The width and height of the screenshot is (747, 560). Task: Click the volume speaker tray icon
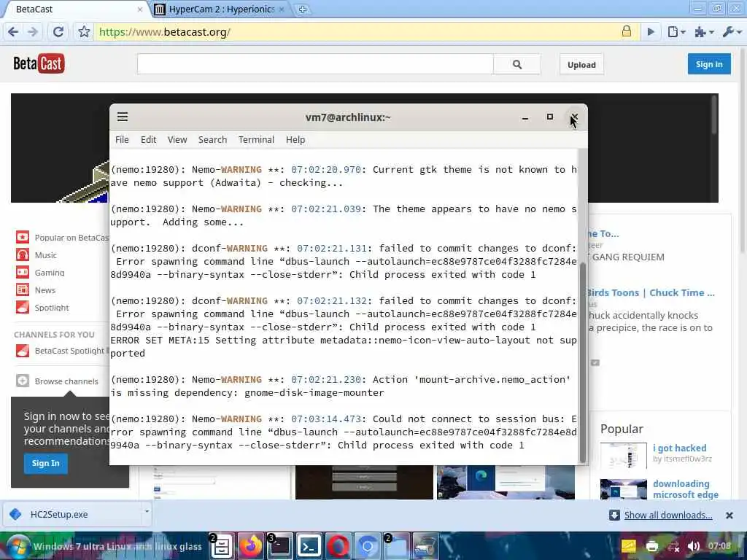(x=693, y=546)
